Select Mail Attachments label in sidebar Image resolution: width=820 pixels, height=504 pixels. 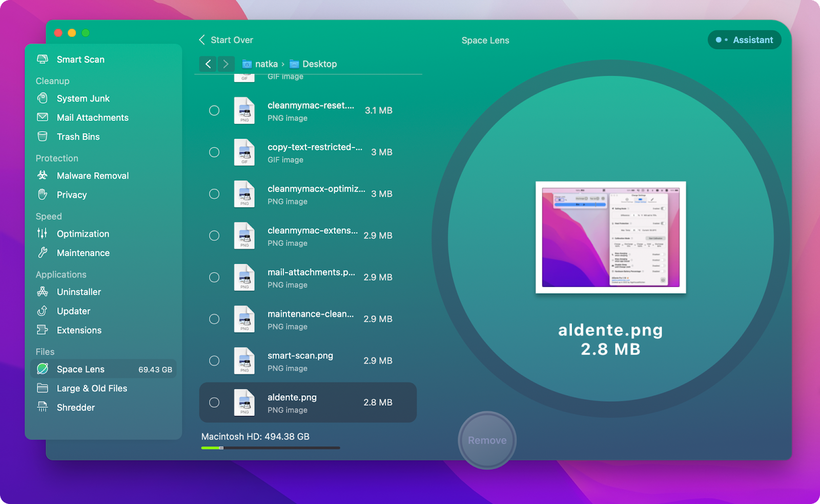[93, 117]
